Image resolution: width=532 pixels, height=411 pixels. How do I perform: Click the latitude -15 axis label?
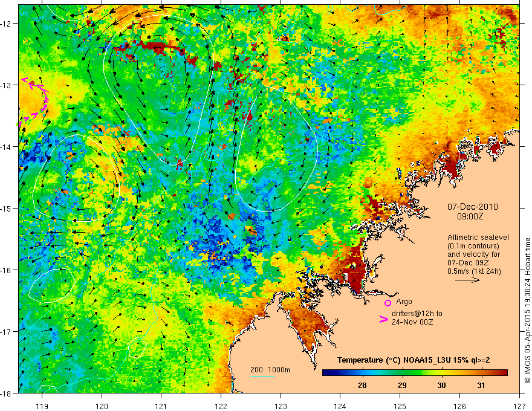tap(7, 209)
